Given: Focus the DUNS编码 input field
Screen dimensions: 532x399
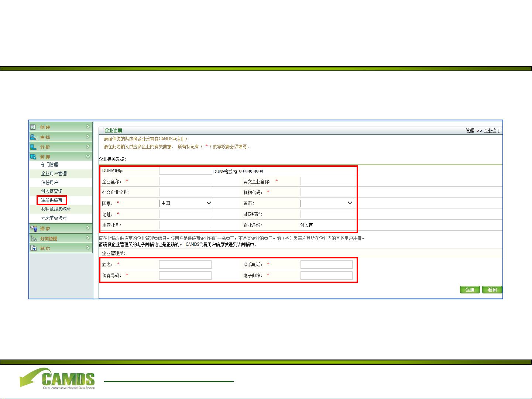Looking at the screenshot, I should click(x=185, y=171).
